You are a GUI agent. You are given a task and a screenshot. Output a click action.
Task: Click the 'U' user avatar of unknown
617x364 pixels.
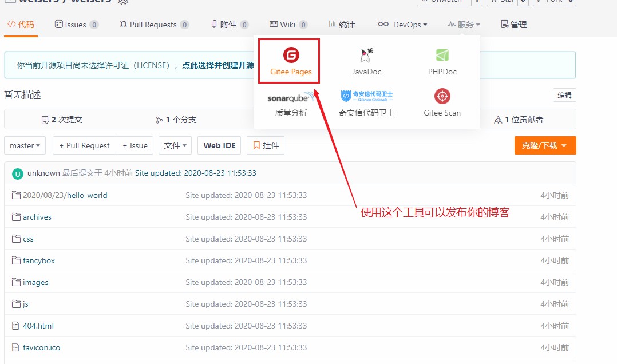tap(17, 173)
